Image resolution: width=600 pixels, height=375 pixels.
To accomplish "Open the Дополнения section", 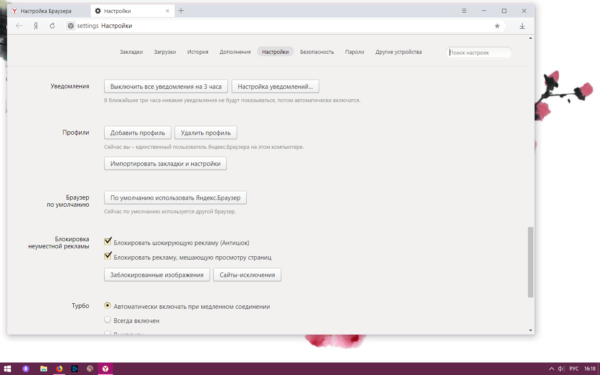I will pyautogui.click(x=235, y=52).
